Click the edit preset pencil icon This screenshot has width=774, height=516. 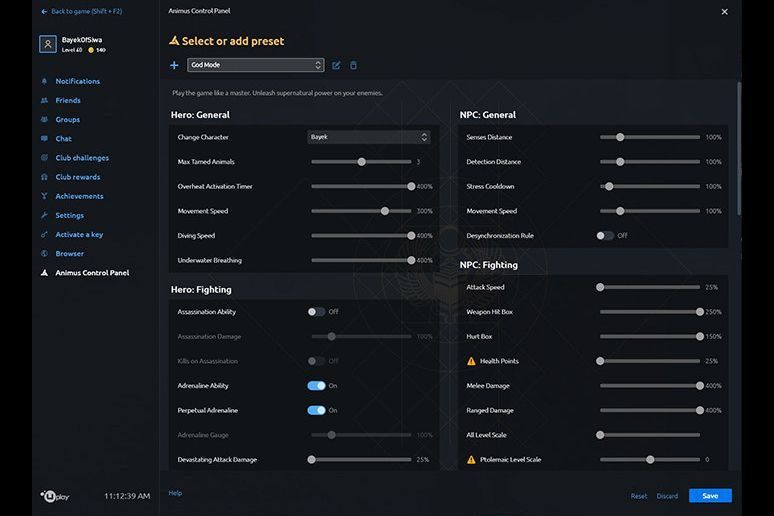click(x=336, y=65)
